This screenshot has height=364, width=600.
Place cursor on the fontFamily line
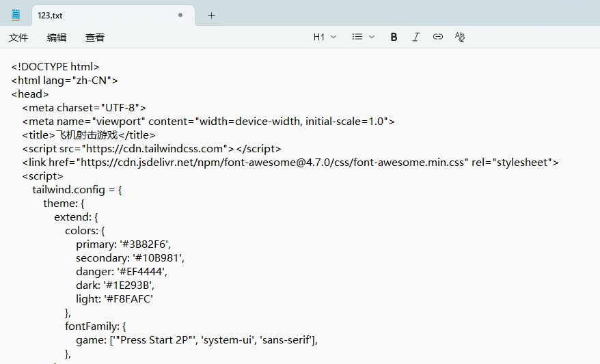click(96, 326)
